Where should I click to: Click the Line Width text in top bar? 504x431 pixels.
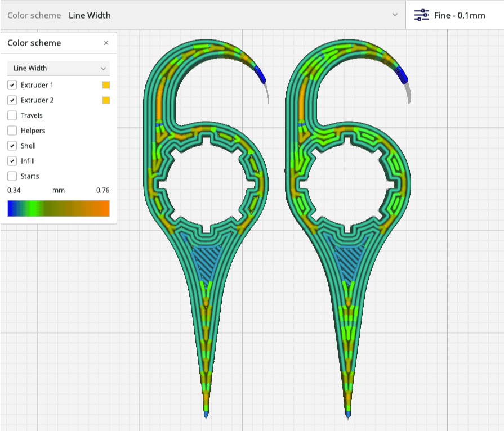click(90, 15)
